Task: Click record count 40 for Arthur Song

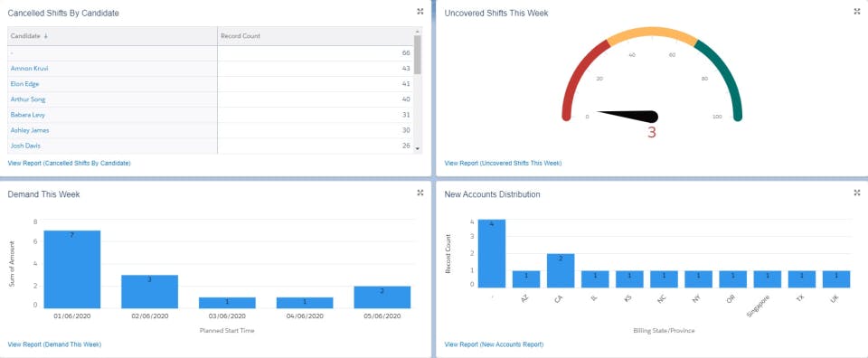Action: coord(406,99)
